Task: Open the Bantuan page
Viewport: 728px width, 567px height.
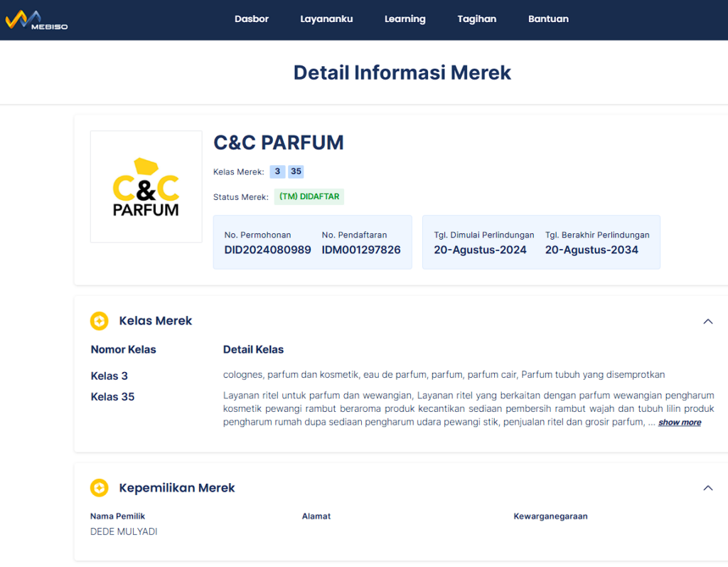Action: pyautogui.click(x=548, y=19)
